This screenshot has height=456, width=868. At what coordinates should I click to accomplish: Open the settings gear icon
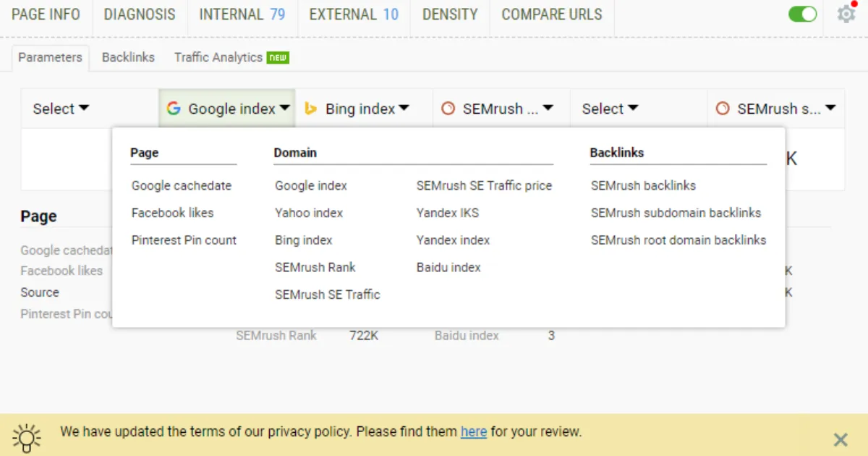846,14
